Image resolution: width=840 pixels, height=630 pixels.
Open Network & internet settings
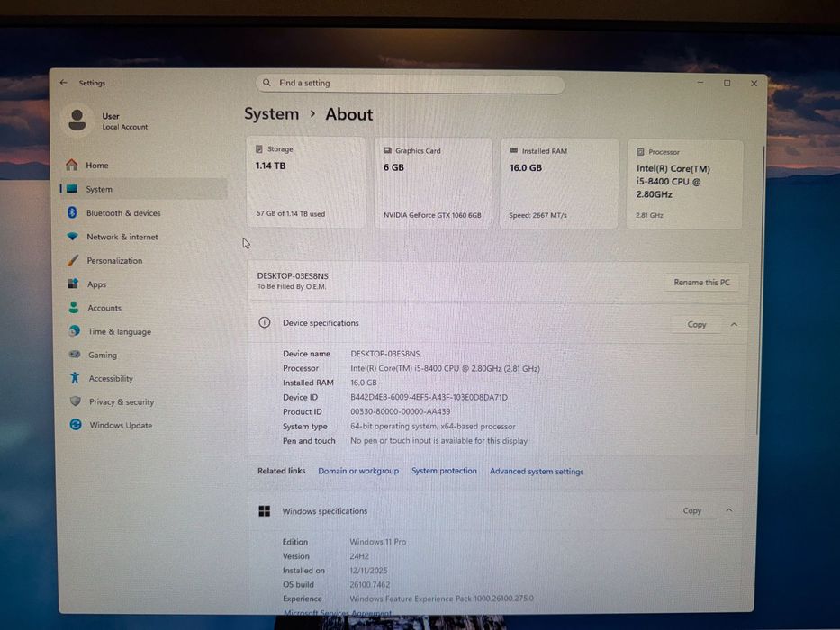point(144,237)
